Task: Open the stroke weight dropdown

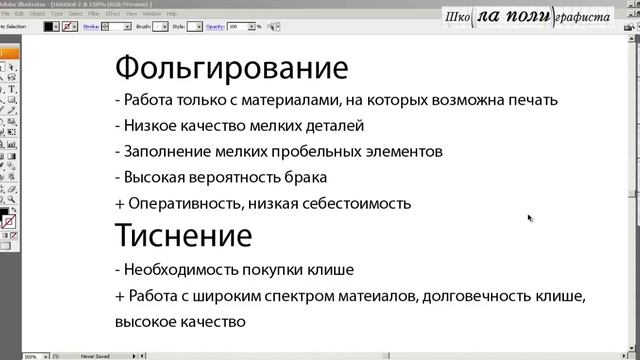Action: (127, 27)
